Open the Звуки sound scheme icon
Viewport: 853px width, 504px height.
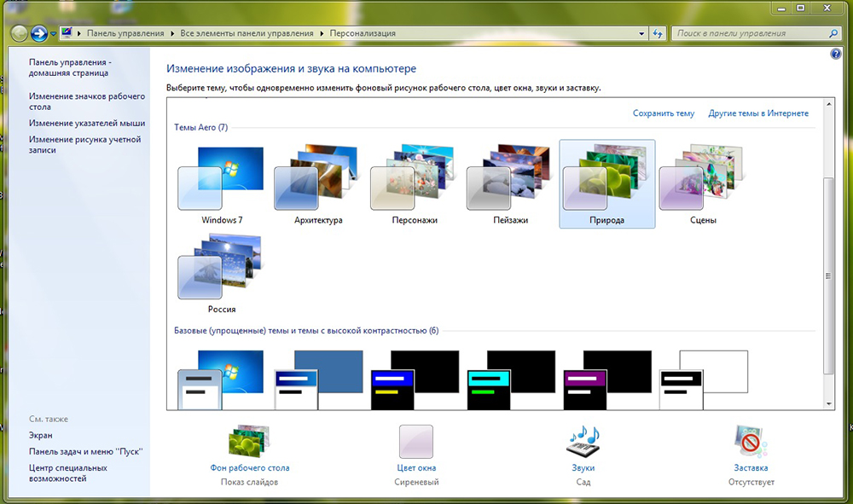click(583, 440)
